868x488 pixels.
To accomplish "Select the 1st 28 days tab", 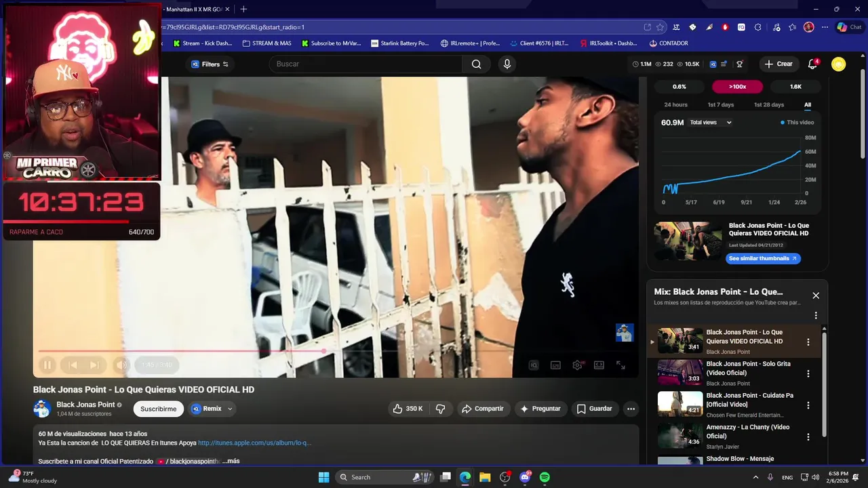I will click(x=769, y=105).
